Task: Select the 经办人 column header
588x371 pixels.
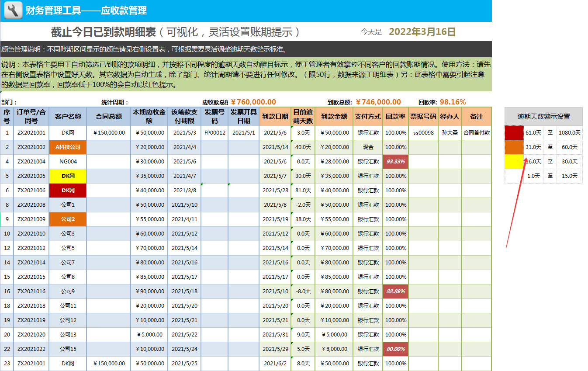Action: [450, 117]
